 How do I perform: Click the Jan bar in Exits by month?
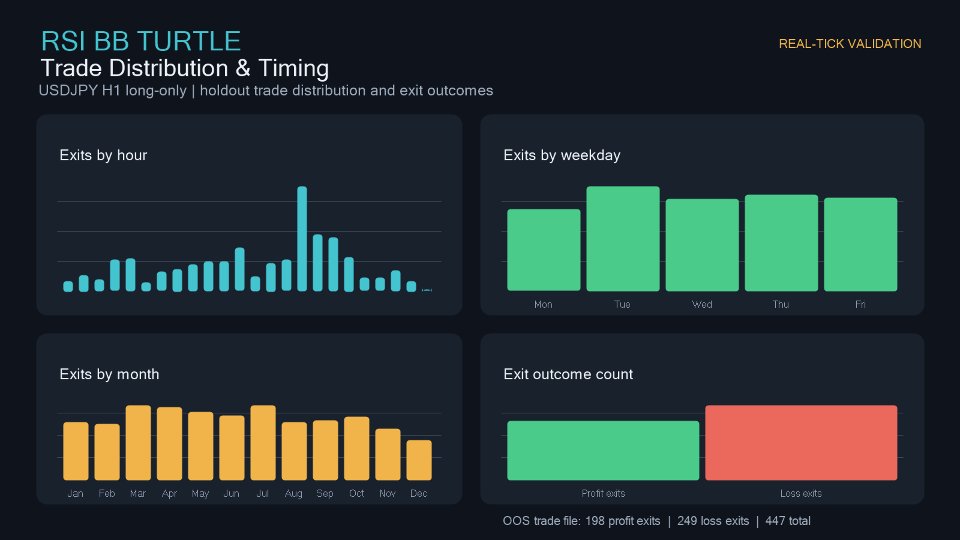point(76,451)
